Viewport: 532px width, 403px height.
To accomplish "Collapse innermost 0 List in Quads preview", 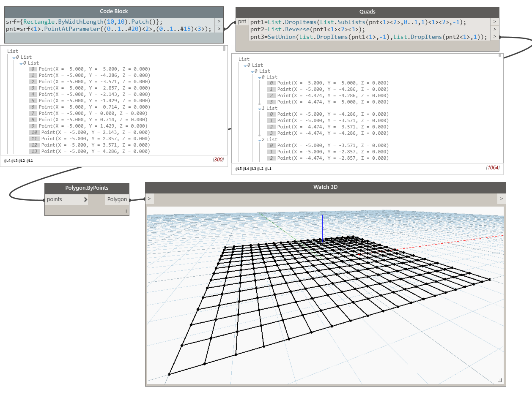I will point(260,78).
